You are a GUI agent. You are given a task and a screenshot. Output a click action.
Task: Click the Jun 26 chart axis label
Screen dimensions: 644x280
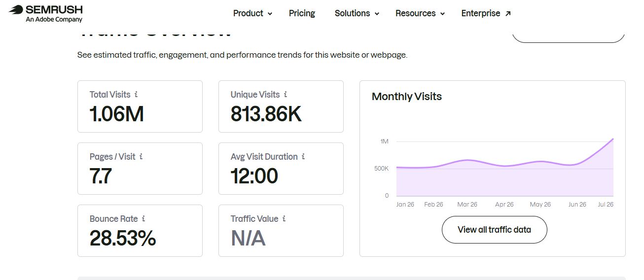(x=577, y=204)
